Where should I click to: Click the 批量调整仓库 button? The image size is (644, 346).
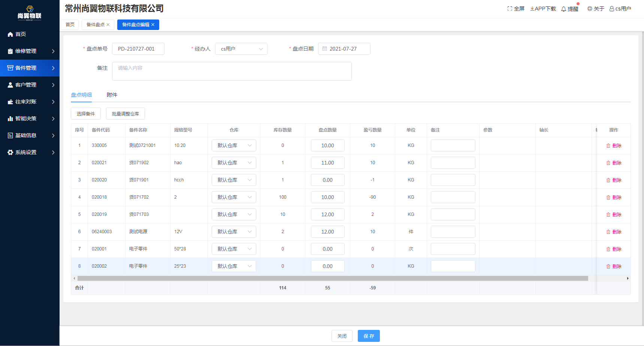point(125,114)
